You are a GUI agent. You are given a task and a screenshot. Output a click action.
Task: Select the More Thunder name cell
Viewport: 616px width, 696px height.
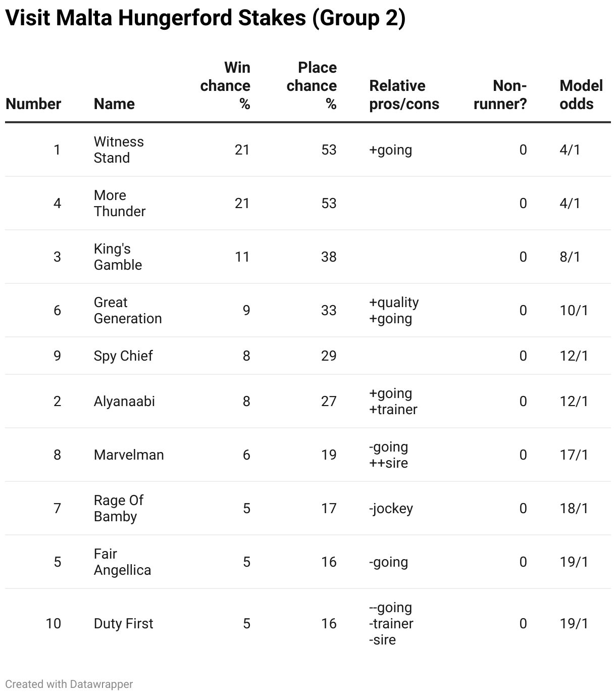coord(120,204)
